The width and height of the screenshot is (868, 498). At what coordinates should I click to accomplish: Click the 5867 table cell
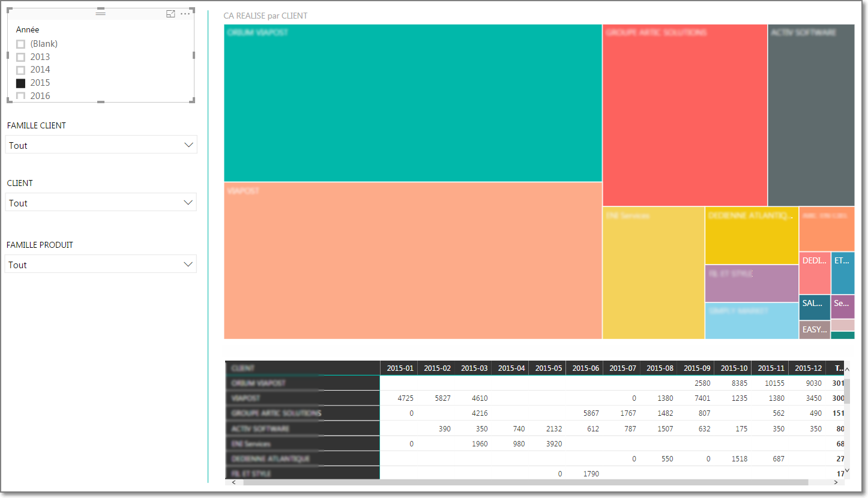click(x=591, y=413)
